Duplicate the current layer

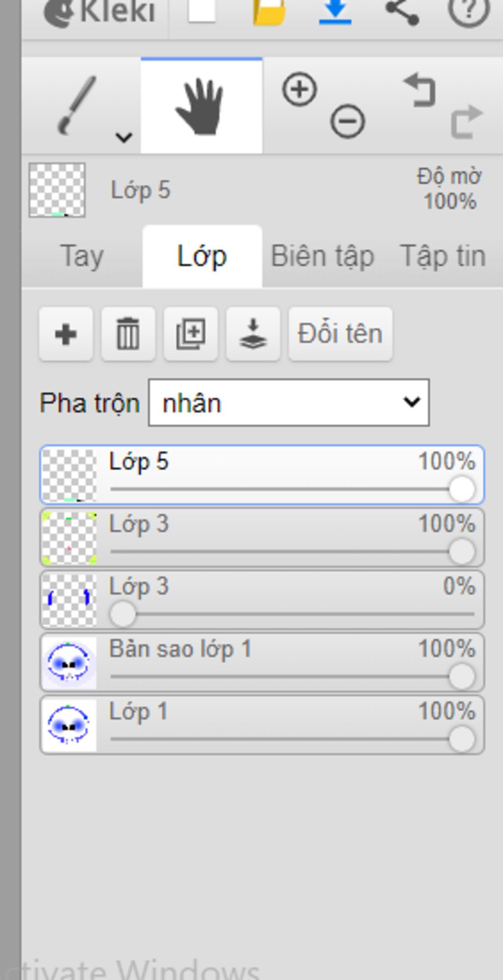(x=191, y=334)
